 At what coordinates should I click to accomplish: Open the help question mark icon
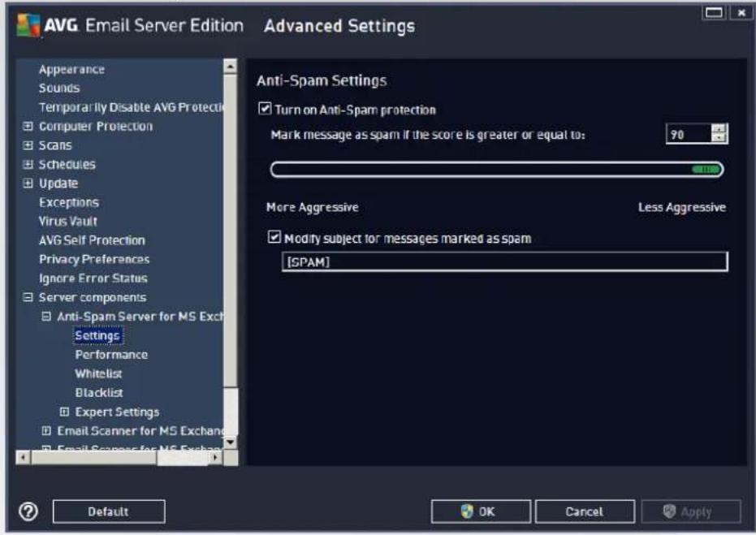coord(28,511)
